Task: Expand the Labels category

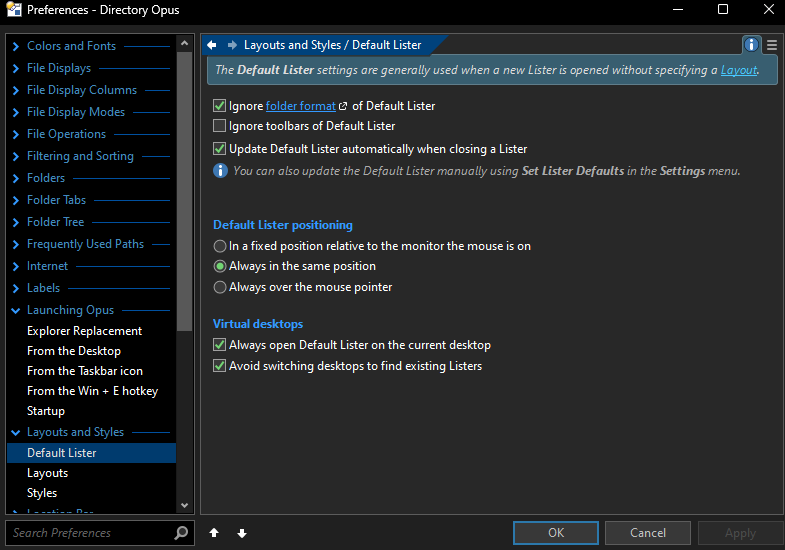Action: click(16, 288)
